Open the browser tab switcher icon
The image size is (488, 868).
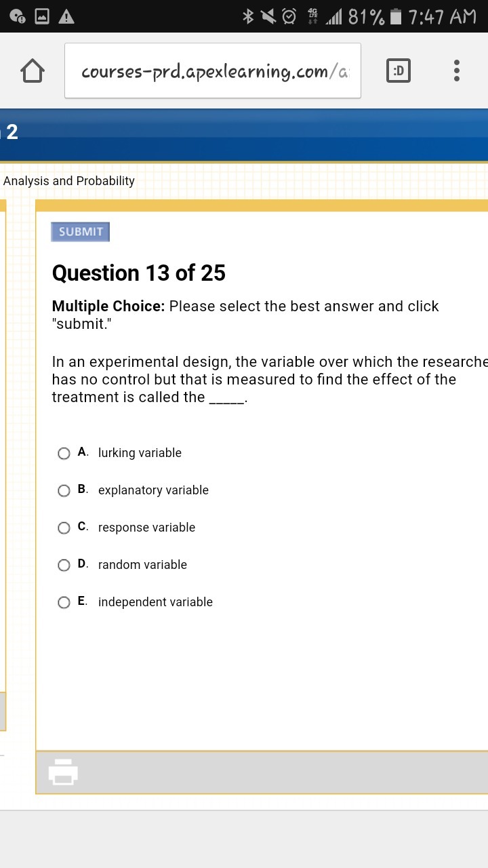[x=398, y=71]
